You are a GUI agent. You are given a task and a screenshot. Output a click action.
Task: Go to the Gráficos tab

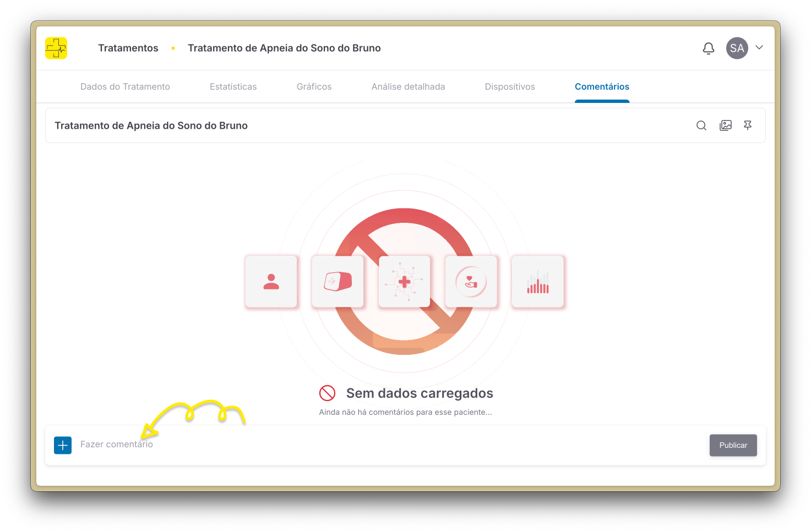314,87
